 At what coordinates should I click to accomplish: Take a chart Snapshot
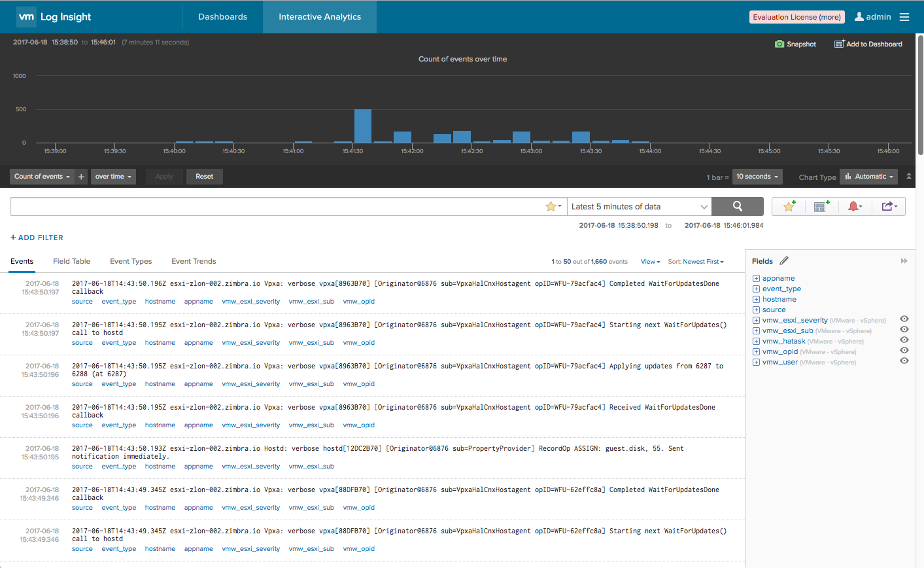pos(795,44)
